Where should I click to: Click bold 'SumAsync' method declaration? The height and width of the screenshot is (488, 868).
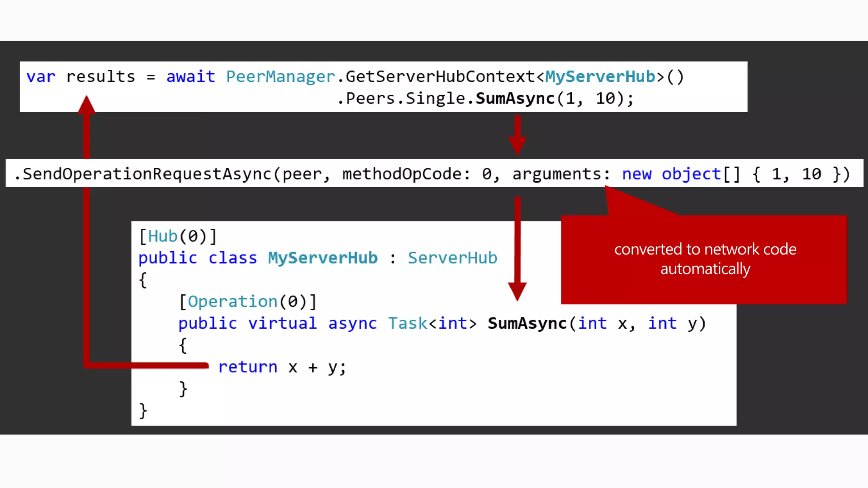pyautogui.click(x=527, y=324)
